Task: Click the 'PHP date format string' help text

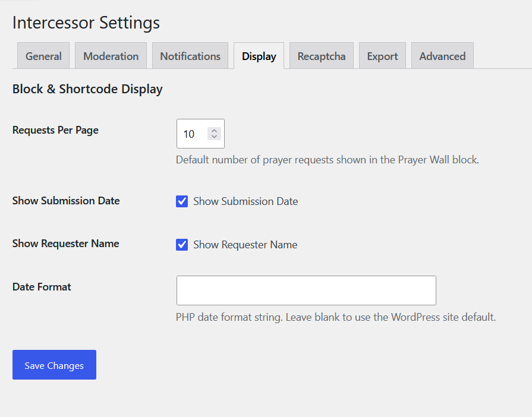Action: click(336, 317)
